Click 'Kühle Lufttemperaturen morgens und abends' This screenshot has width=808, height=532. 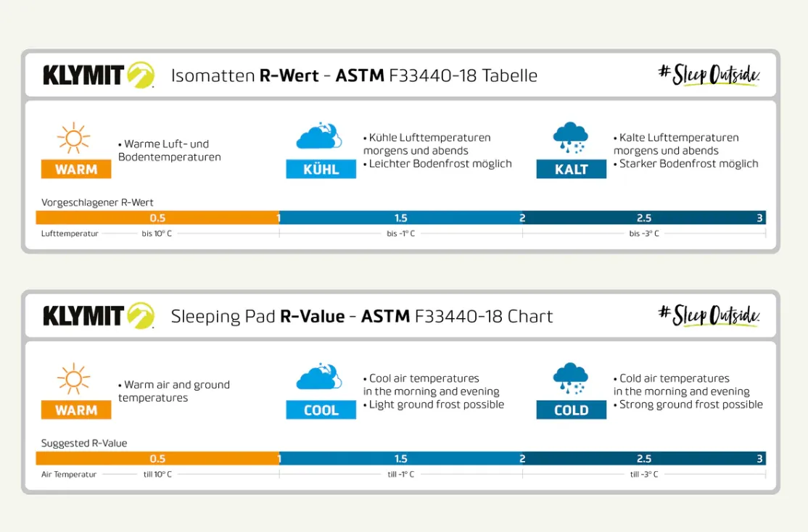pyautogui.click(x=427, y=144)
